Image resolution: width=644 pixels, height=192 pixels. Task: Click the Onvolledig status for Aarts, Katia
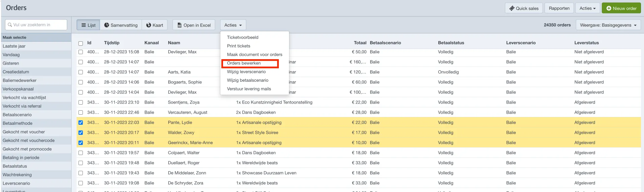448,72
